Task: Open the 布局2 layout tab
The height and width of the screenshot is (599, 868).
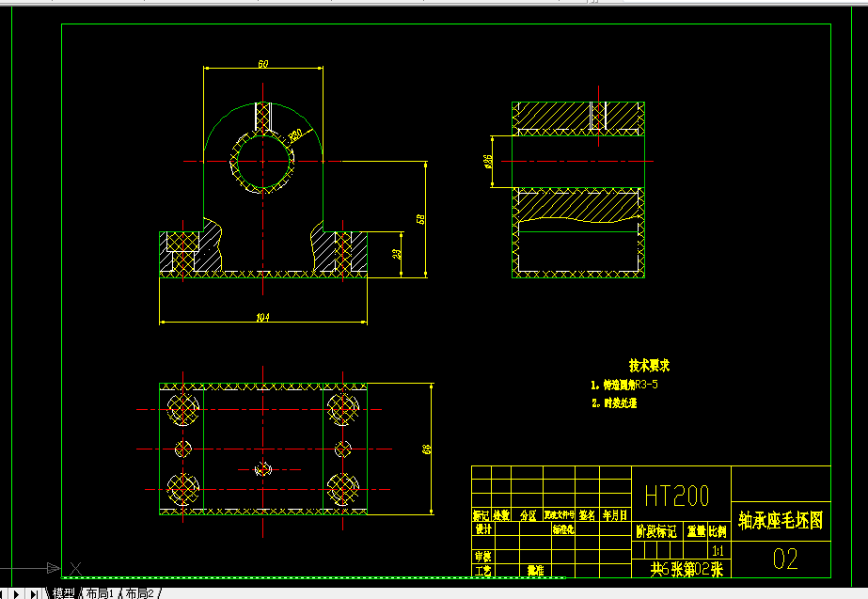Action: click(x=139, y=593)
